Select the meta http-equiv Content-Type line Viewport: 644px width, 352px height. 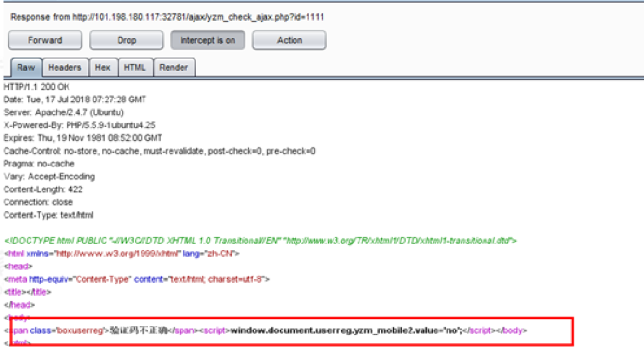click(137, 279)
